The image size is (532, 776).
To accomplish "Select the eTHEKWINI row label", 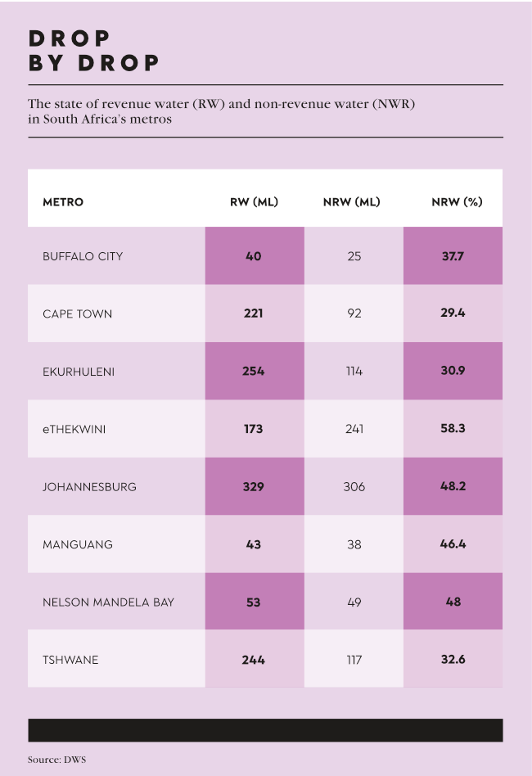I will point(74,429).
